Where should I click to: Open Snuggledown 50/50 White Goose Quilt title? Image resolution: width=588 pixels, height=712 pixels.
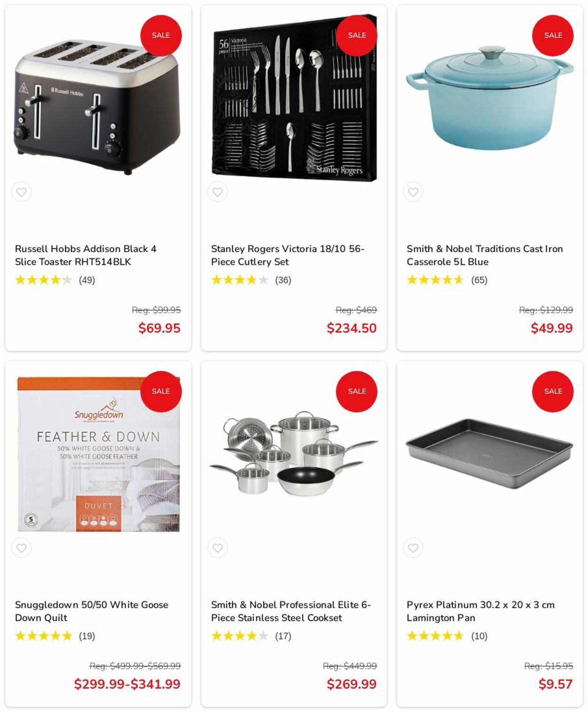point(91,611)
